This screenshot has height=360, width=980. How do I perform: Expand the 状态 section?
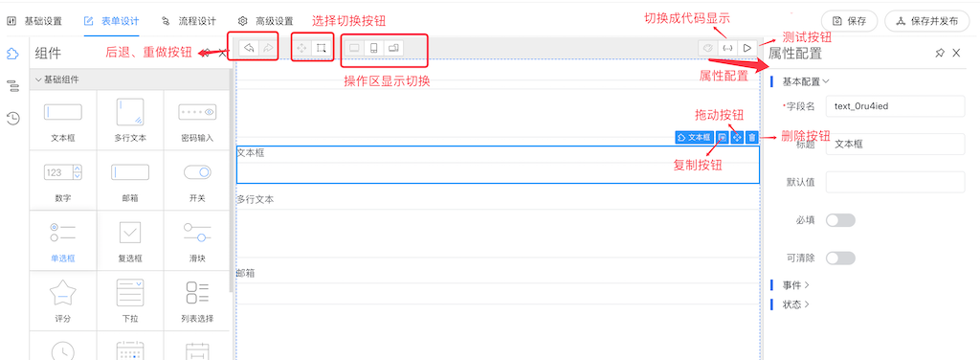click(x=795, y=304)
